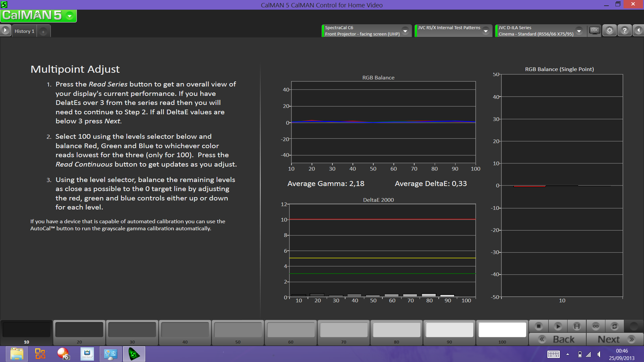Open the Control Panel taskbar icon
This screenshot has width=644, height=362.
(111, 354)
